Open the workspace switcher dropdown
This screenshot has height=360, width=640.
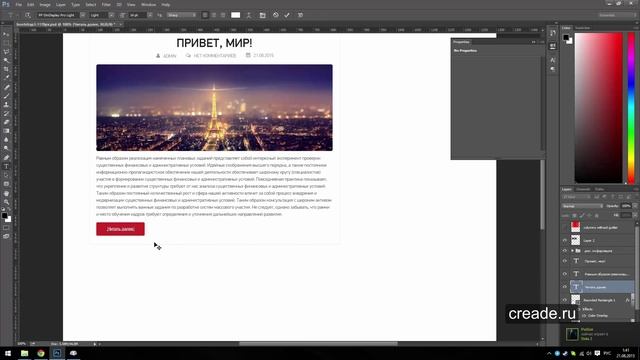tap(618, 15)
